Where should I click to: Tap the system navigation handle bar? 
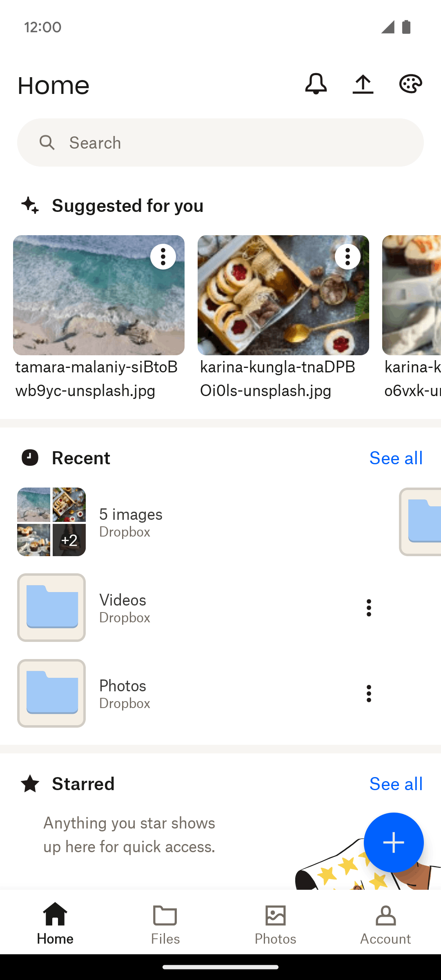[x=220, y=967]
